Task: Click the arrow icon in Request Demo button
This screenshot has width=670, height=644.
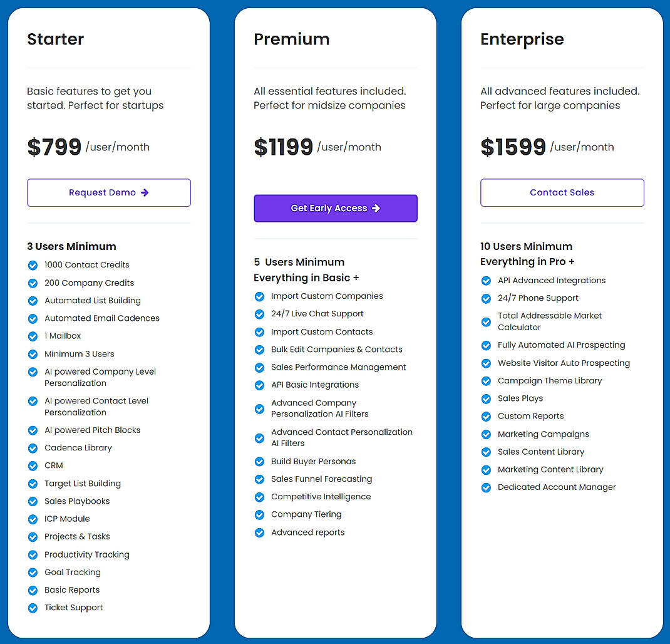Action: point(145,192)
